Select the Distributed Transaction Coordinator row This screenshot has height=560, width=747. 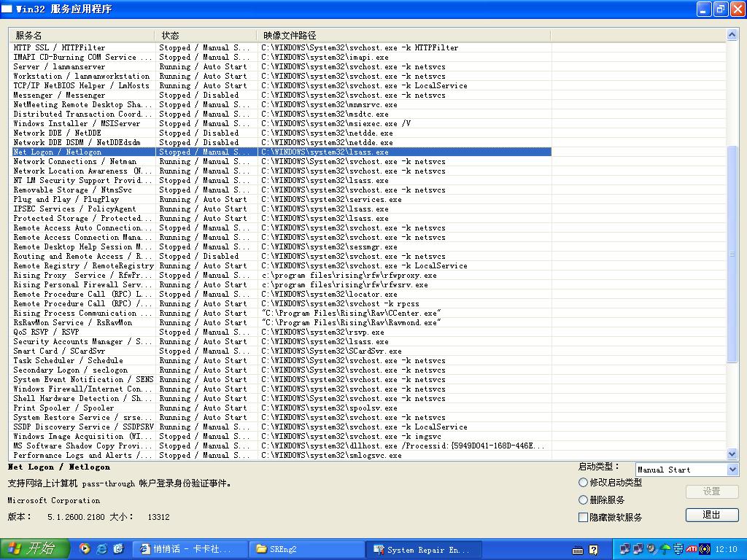281,114
